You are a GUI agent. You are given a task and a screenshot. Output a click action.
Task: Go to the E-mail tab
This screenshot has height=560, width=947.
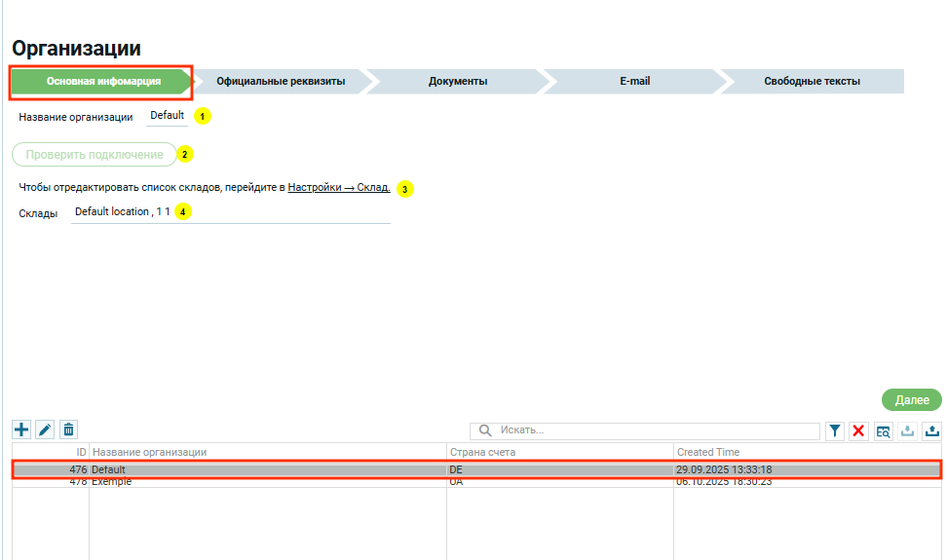[x=634, y=82]
